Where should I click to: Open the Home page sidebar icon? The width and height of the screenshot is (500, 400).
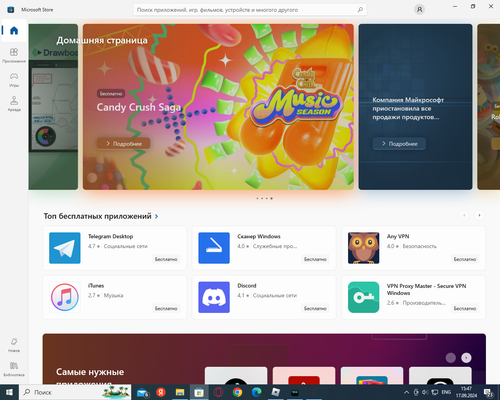click(14, 31)
